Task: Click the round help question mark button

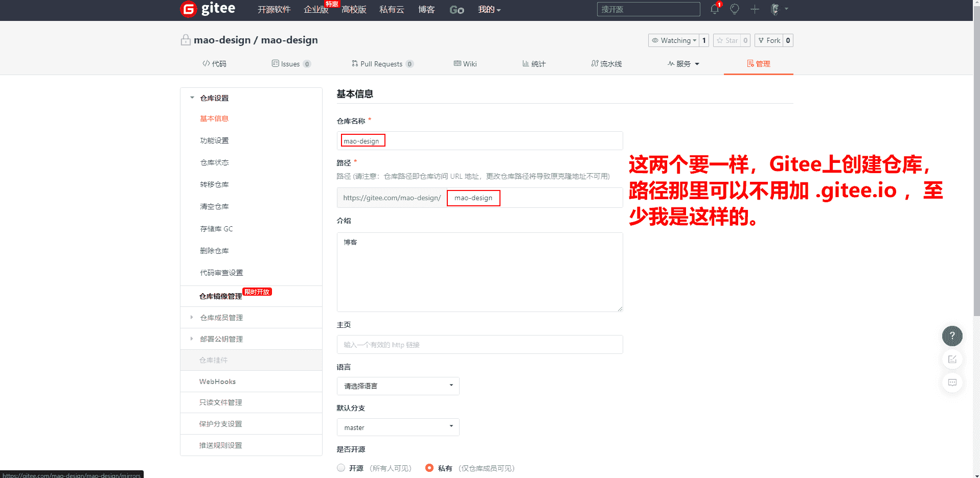Action: tap(952, 336)
